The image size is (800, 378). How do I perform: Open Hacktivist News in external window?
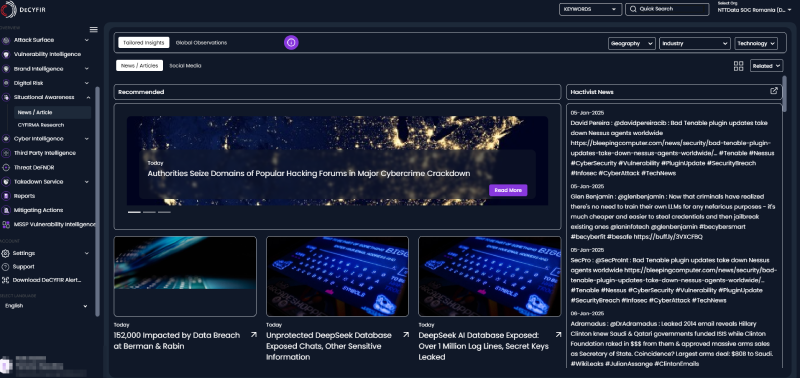click(773, 91)
